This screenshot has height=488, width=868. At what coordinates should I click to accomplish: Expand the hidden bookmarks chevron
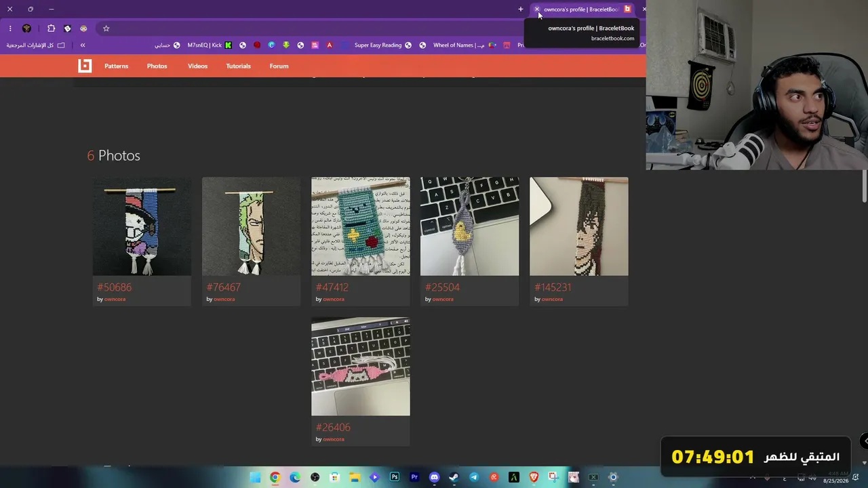(83, 45)
